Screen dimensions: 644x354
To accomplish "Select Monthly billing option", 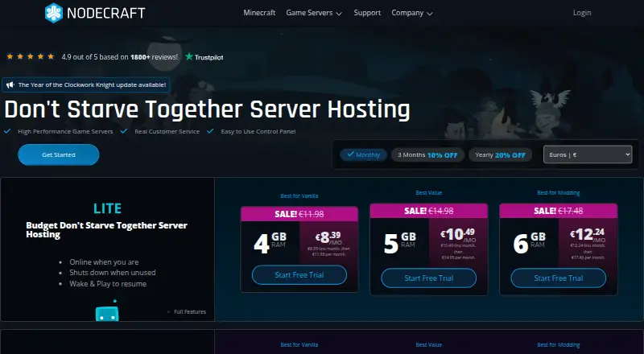I will pyautogui.click(x=364, y=154).
